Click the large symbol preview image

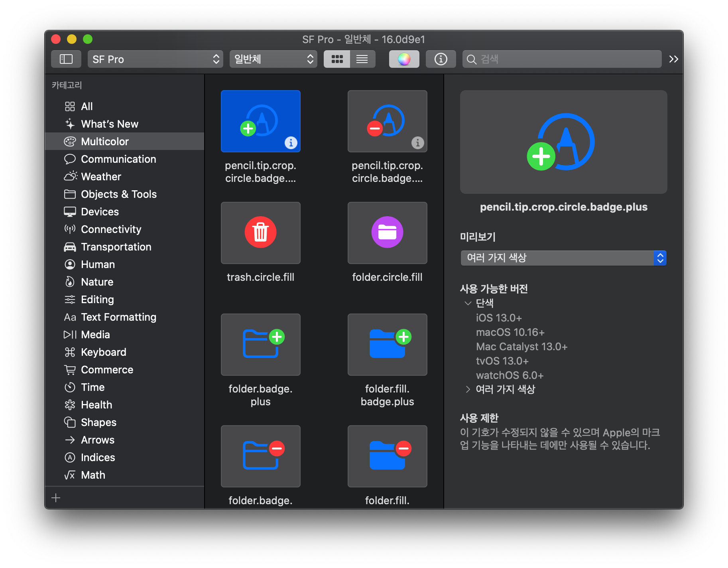point(563,142)
